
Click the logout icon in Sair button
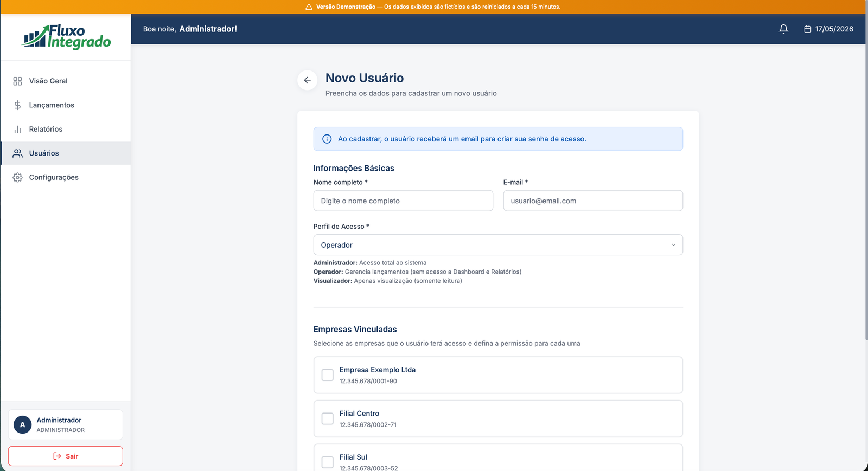57,456
